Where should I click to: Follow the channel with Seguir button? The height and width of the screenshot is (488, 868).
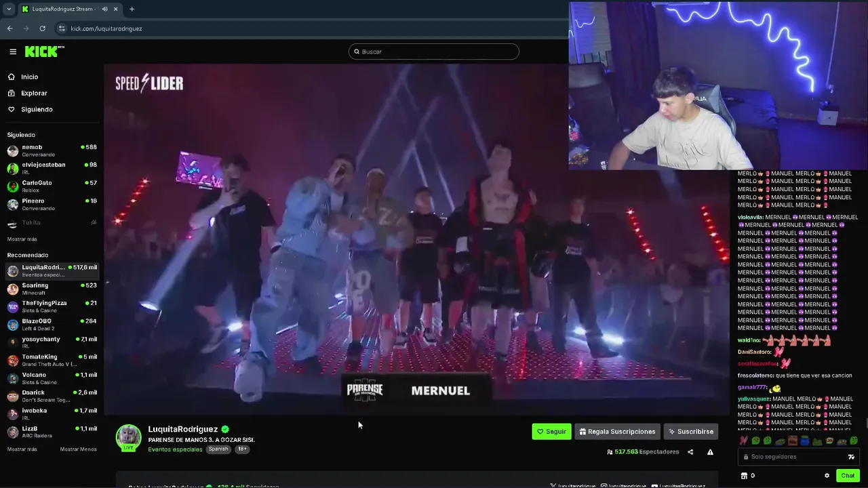551,431
